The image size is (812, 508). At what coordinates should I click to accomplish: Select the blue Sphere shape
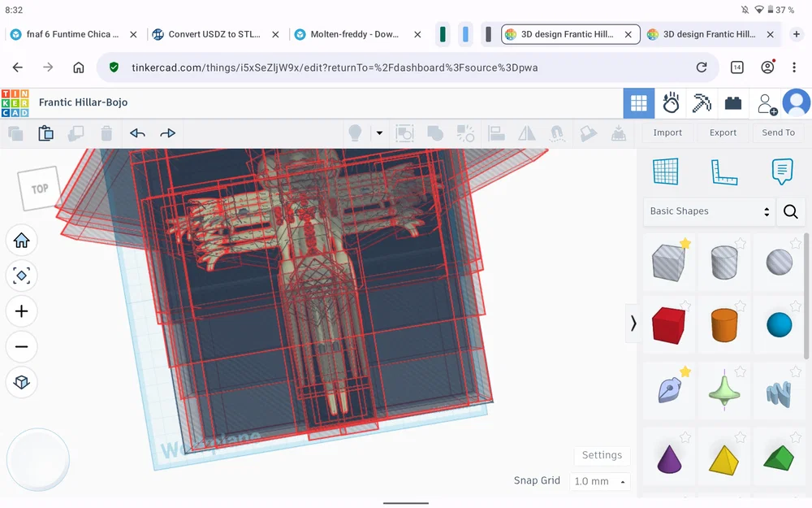point(779,326)
